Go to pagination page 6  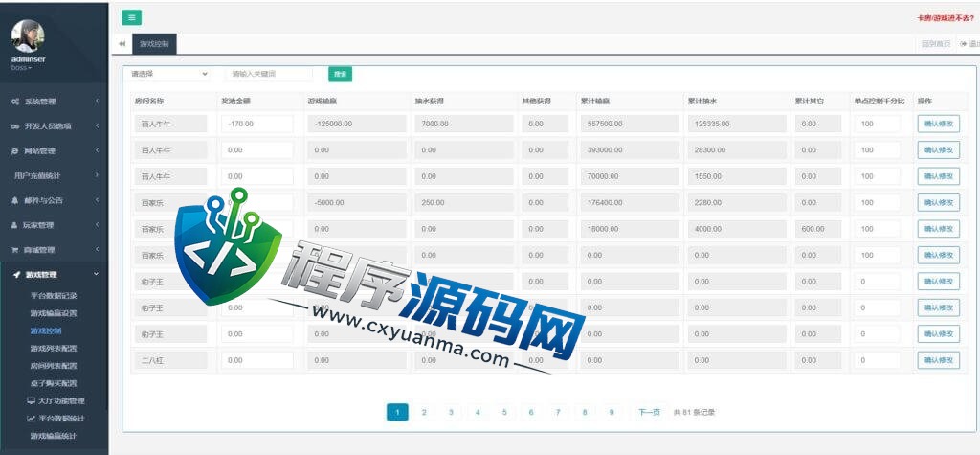[531, 412]
